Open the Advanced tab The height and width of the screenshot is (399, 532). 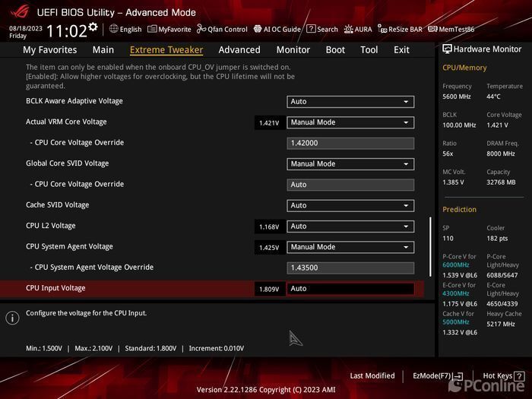239,50
